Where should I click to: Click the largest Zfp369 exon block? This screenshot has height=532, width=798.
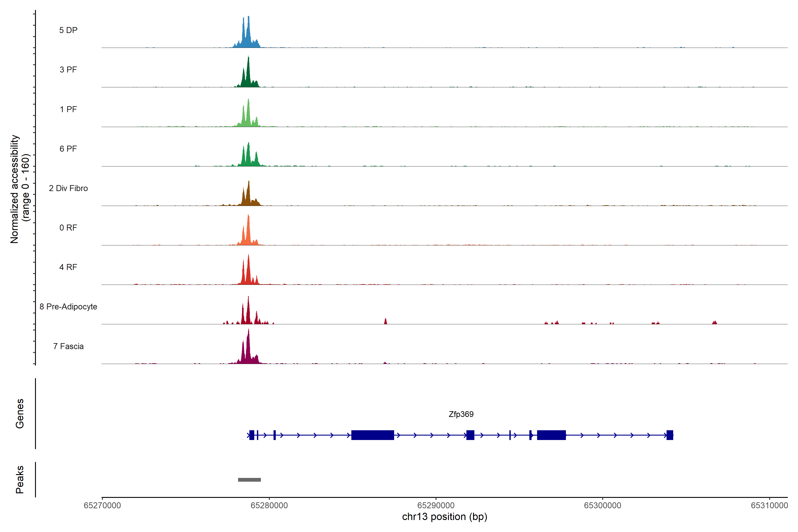[373, 435]
